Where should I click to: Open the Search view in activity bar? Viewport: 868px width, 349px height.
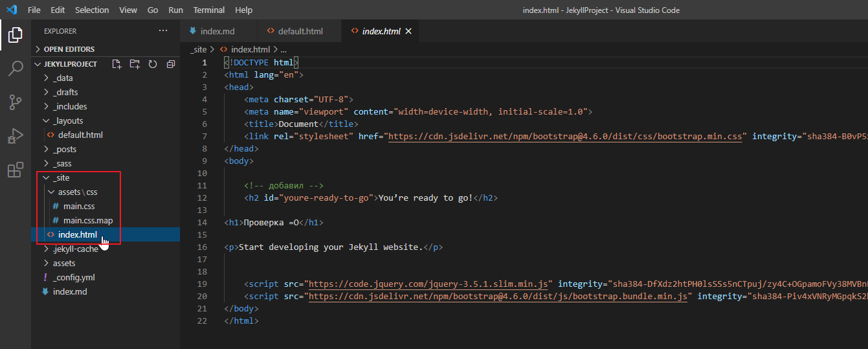tap(16, 68)
